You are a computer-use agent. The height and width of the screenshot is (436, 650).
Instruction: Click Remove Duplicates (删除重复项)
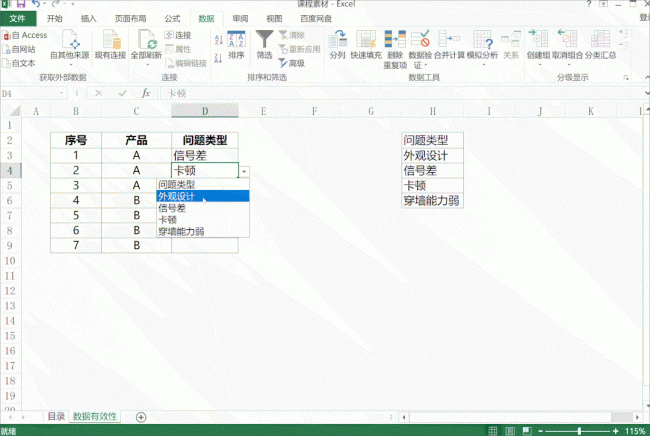coord(395,49)
